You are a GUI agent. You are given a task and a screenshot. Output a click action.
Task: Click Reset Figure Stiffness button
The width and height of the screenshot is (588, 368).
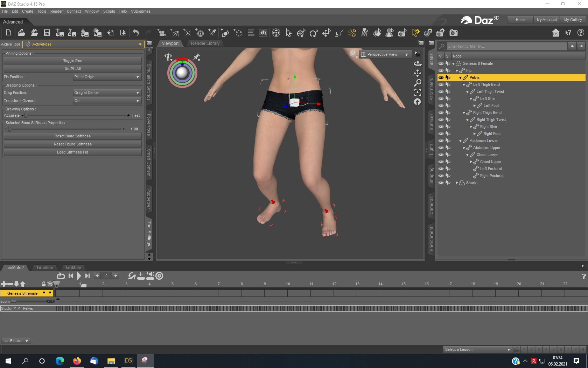(x=72, y=144)
